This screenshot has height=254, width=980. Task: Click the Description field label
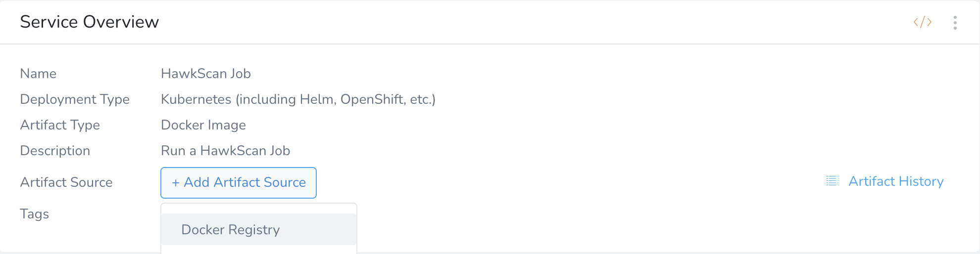(x=55, y=151)
